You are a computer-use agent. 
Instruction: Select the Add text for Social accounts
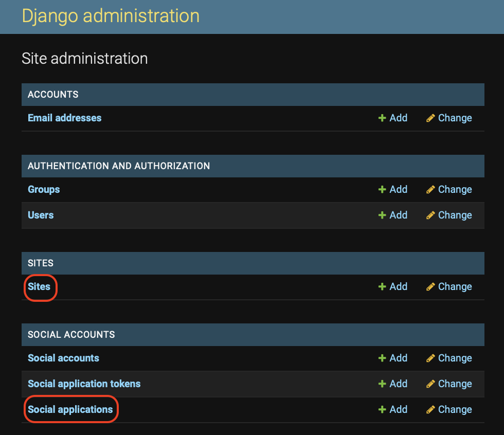398,358
